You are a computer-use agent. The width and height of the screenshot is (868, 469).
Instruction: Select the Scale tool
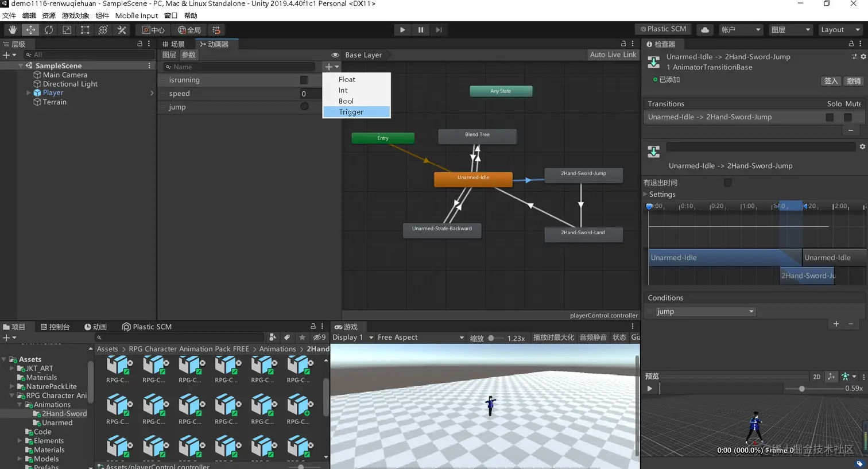click(x=67, y=30)
